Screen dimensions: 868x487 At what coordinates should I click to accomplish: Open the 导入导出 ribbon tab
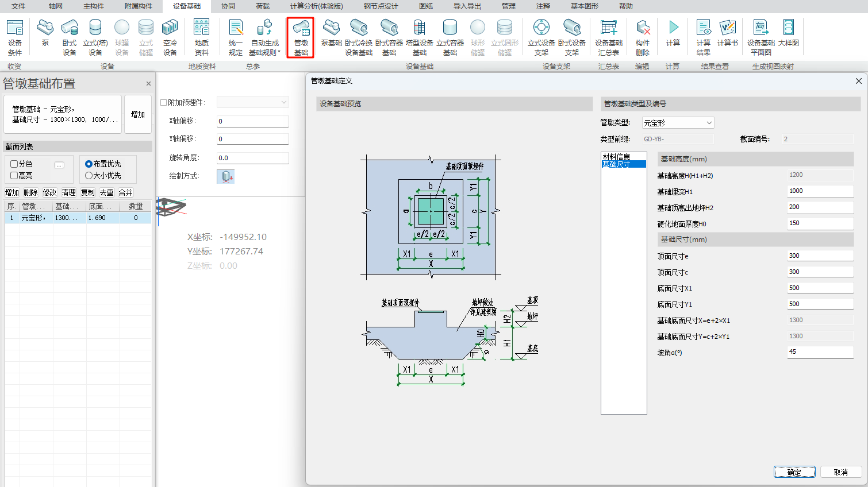[467, 6]
